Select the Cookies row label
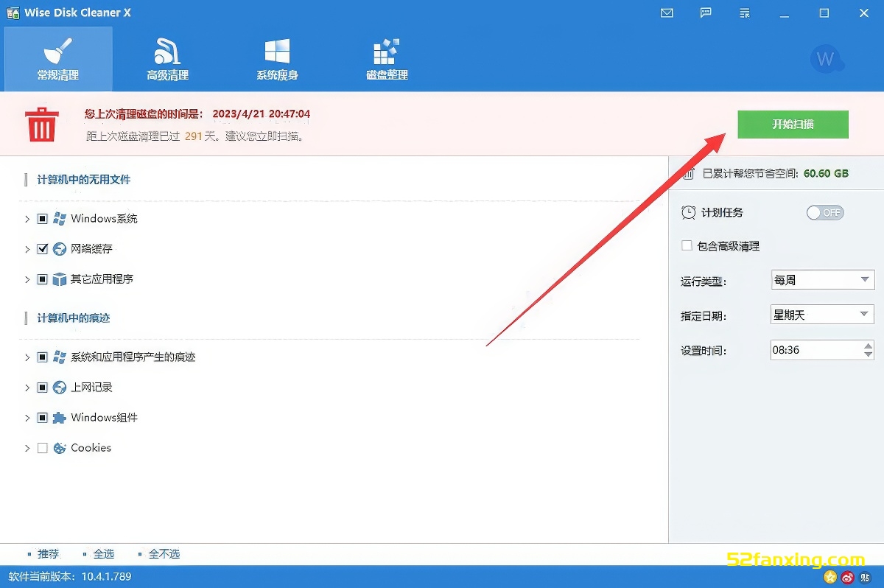 91,448
